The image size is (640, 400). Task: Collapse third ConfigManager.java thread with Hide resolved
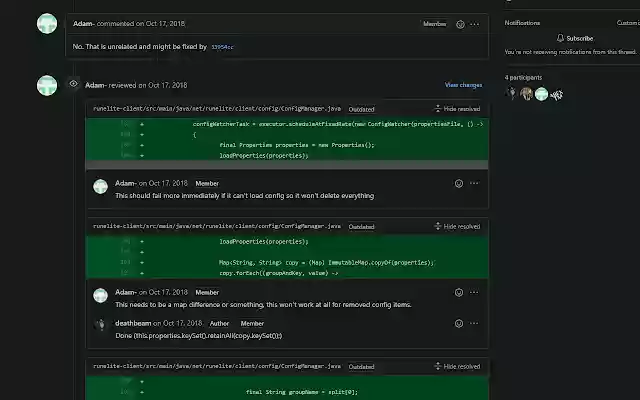458,366
